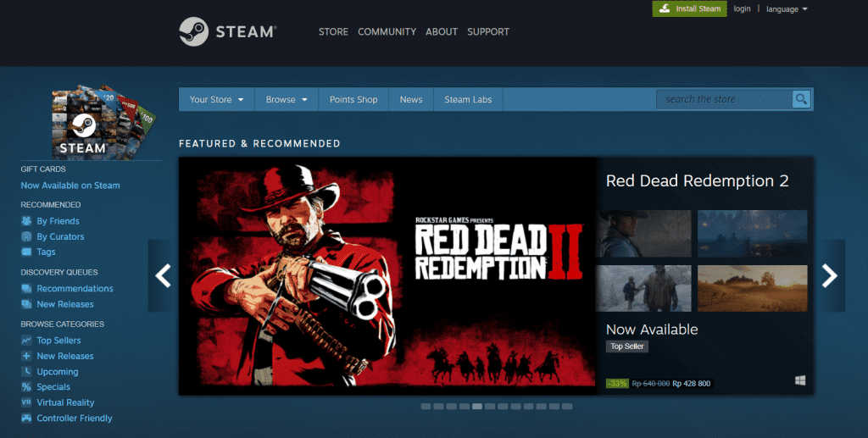Go to previous featured game arrow
The width and height of the screenshot is (868, 438).
coord(163,275)
